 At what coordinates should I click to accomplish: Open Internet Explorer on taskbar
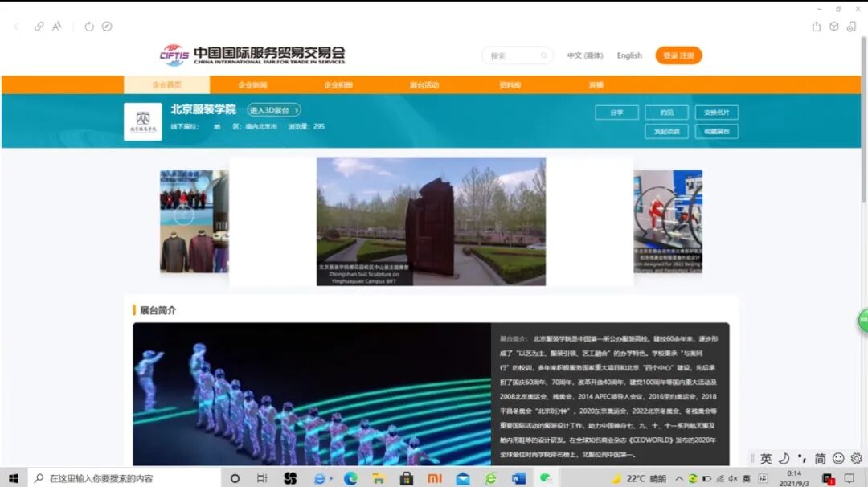[x=320, y=478]
